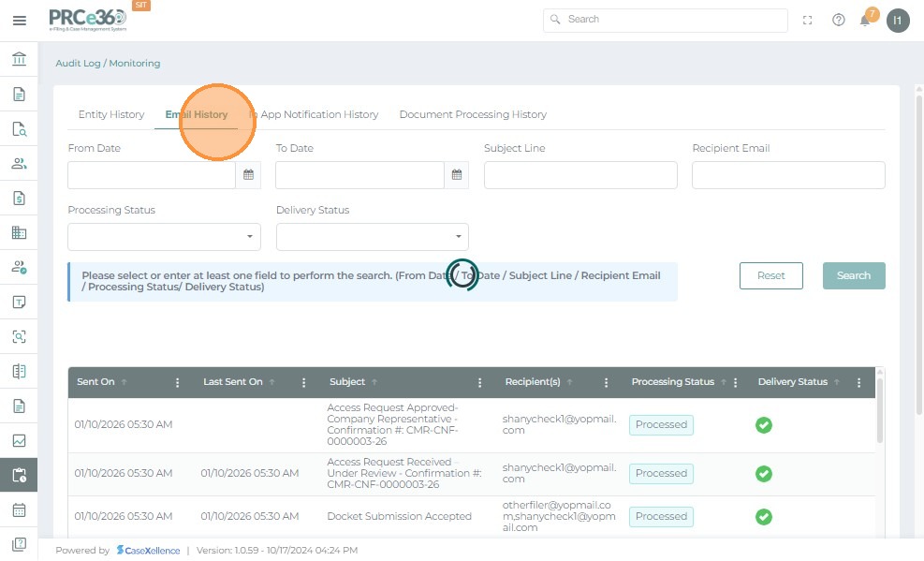Open the dollar invoice sidebar icon
The width and height of the screenshot is (924, 561).
tap(19, 198)
